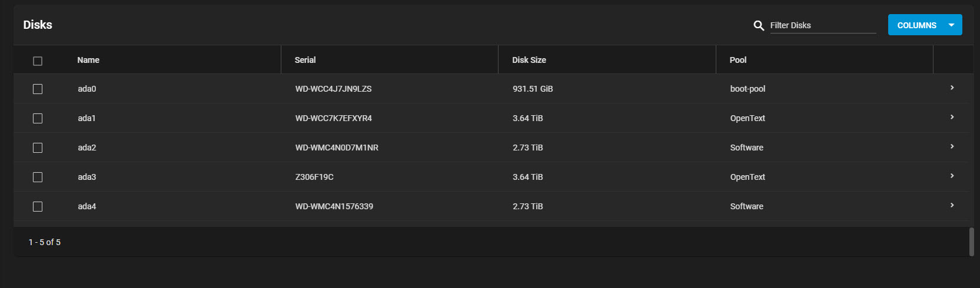This screenshot has height=288, width=980.
Task: Click the vertical scrollbar thumb
Action: click(971, 242)
